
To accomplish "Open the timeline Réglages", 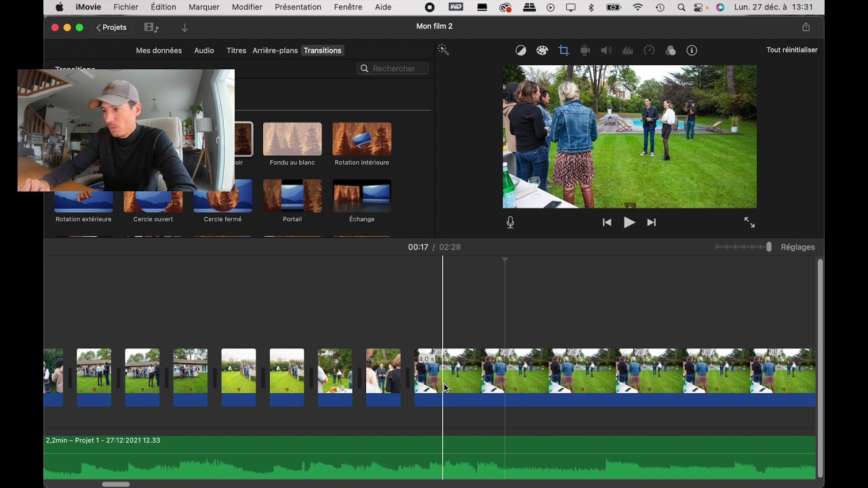I will tap(797, 247).
